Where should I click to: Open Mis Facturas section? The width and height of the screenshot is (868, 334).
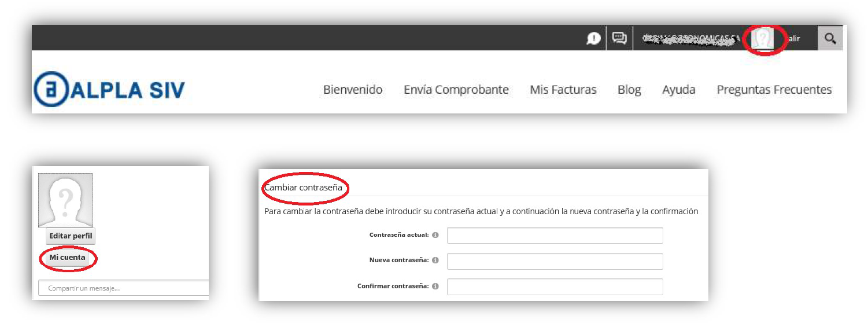(x=563, y=90)
